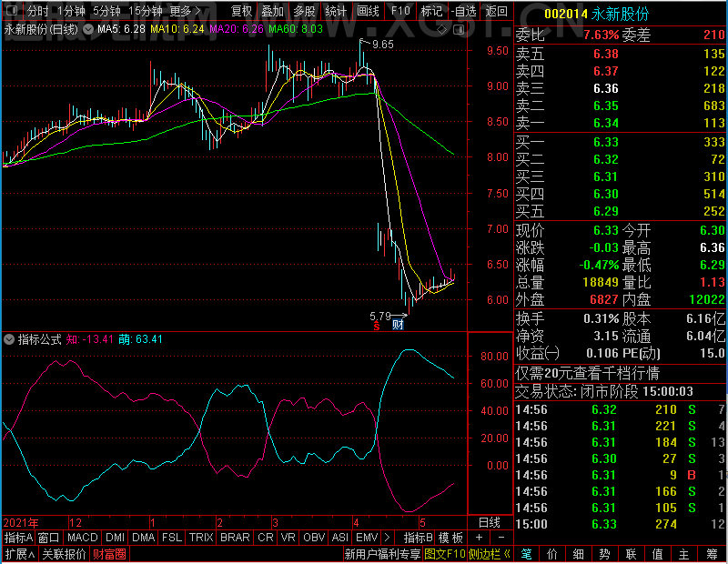
Task: Select the 指标A indicator tab
Action: tap(18, 538)
